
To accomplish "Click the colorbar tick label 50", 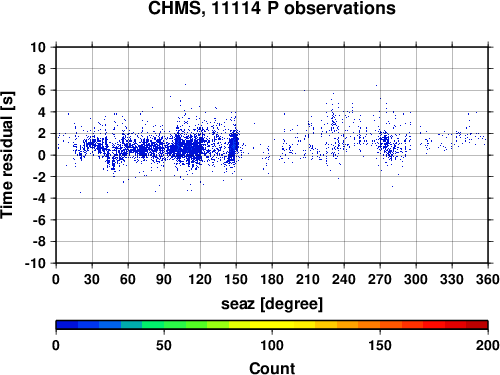I will tap(164, 345).
